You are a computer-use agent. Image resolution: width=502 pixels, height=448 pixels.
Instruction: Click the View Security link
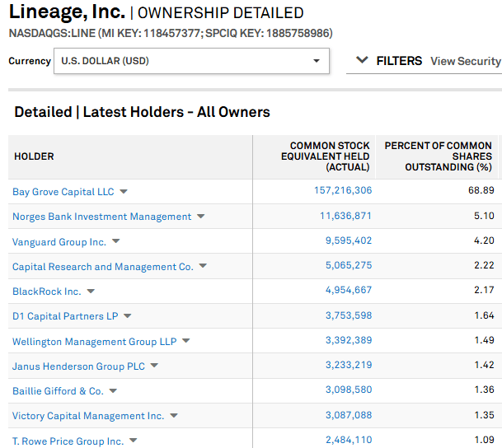(x=465, y=61)
